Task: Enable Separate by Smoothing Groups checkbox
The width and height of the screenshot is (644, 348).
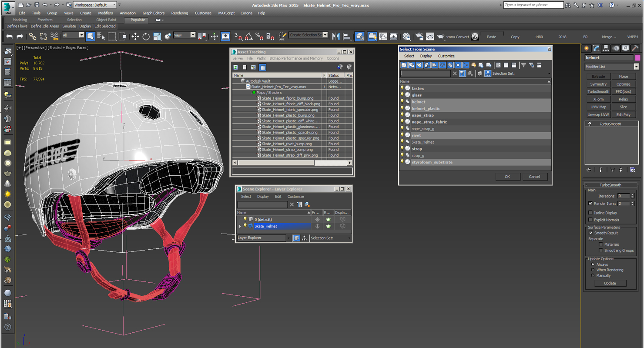Action: [x=601, y=250]
